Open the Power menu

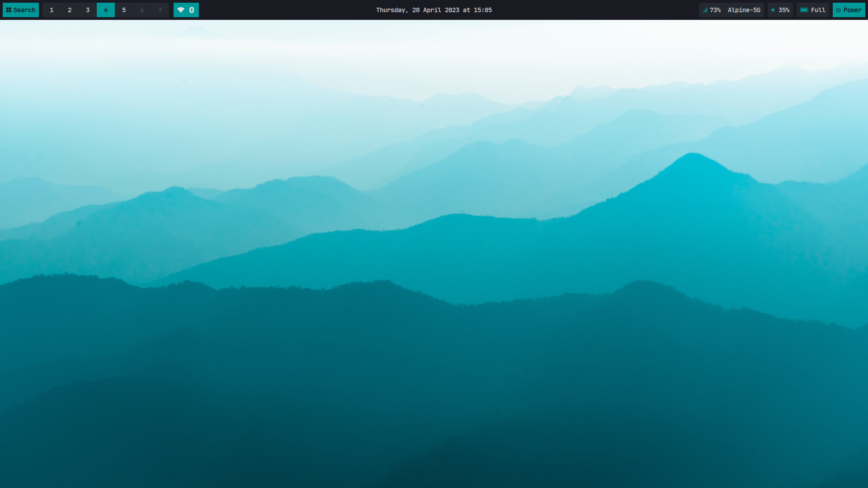pyautogui.click(x=849, y=10)
